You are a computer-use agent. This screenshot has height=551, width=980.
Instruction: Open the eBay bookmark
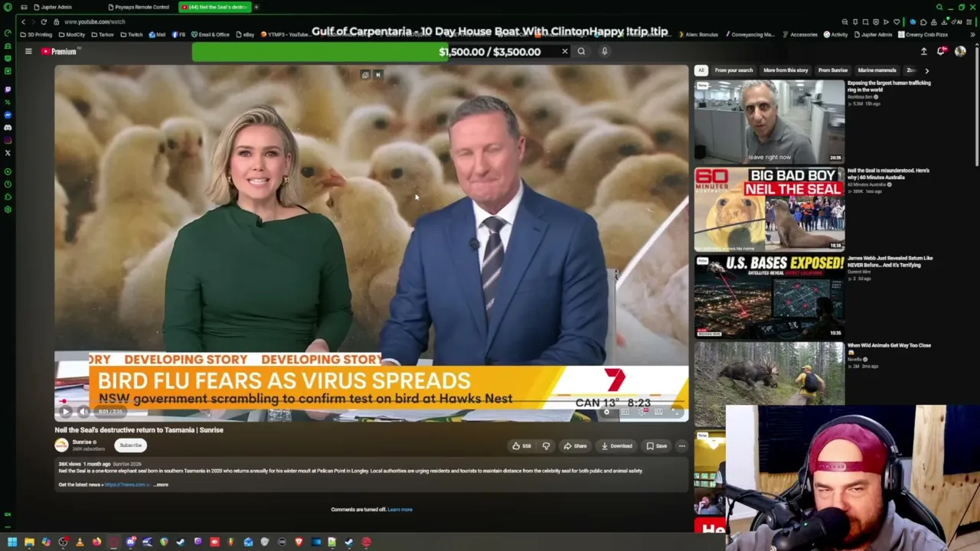coord(245,34)
